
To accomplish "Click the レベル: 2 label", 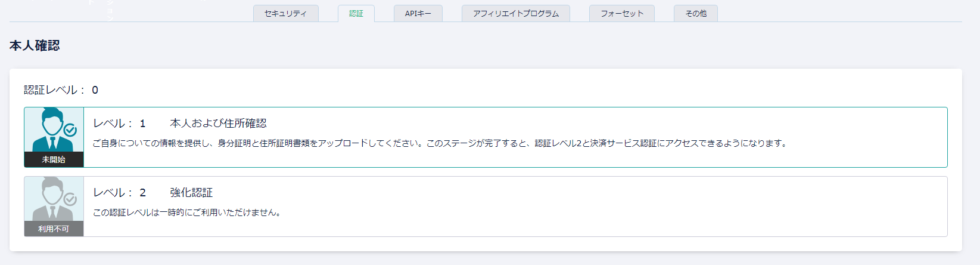I will 119,193.
